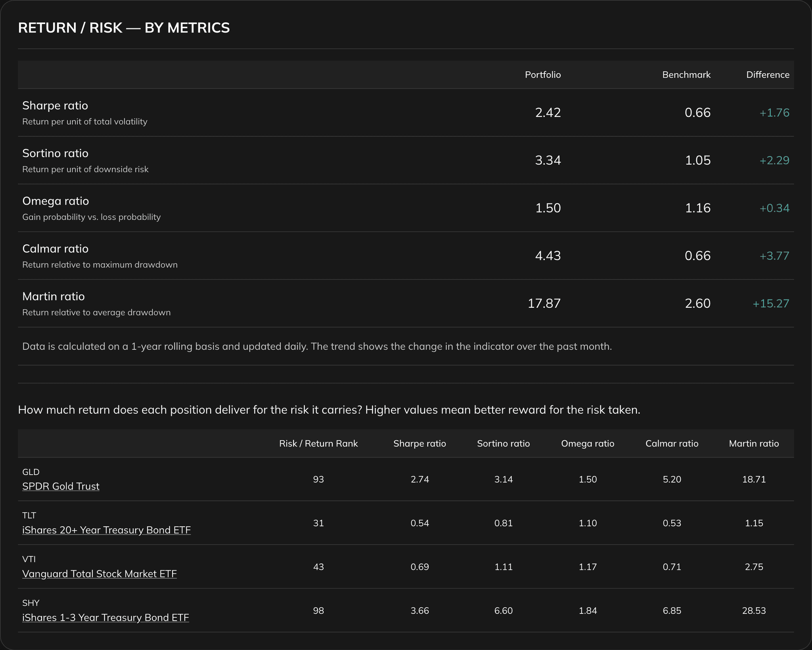Sort by the Omega ratio column header
The width and height of the screenshot is (812, 650).
587,443
